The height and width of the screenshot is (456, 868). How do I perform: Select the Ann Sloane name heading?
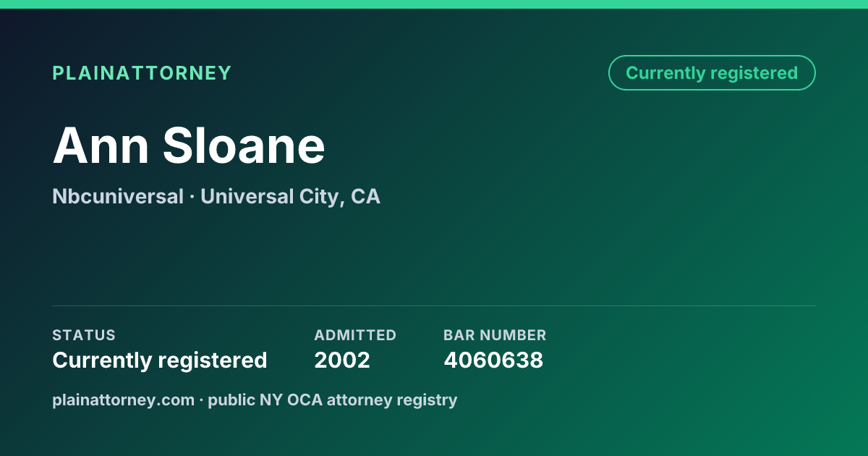click(x=189, y=145)
